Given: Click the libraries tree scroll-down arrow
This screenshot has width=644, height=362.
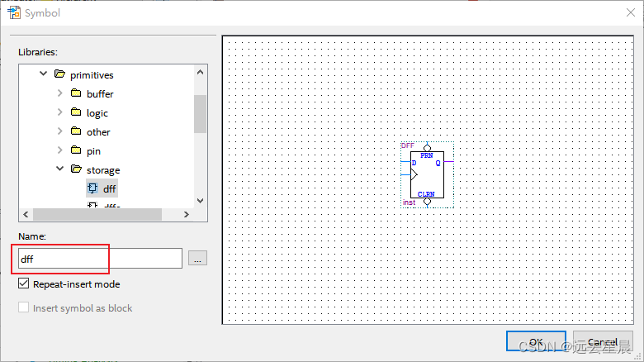Looking at the screenshot, I should pos(200,201).
